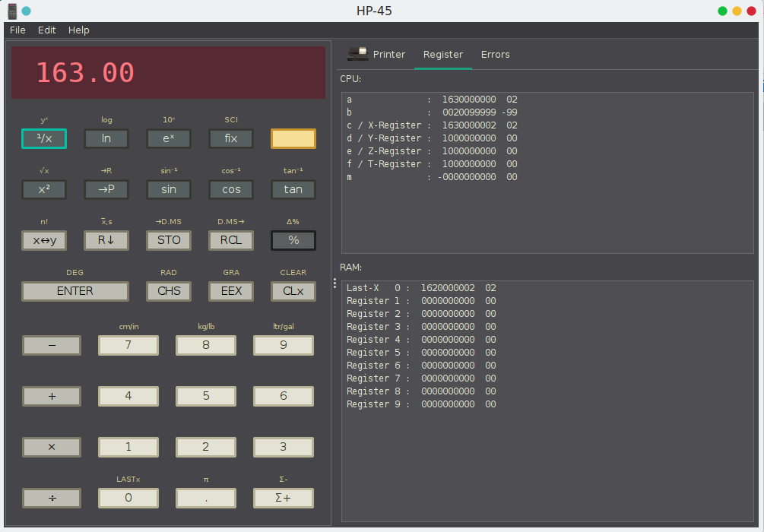Click the yellow window button
Image resolution: width=764 pixels, height=532 pixels.
(737, 11)
